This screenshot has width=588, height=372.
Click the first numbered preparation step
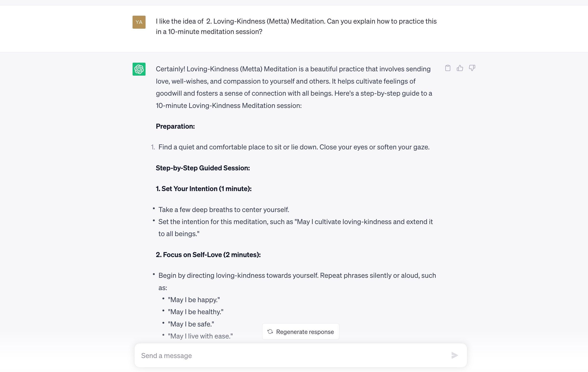click(x=294, y=147)
